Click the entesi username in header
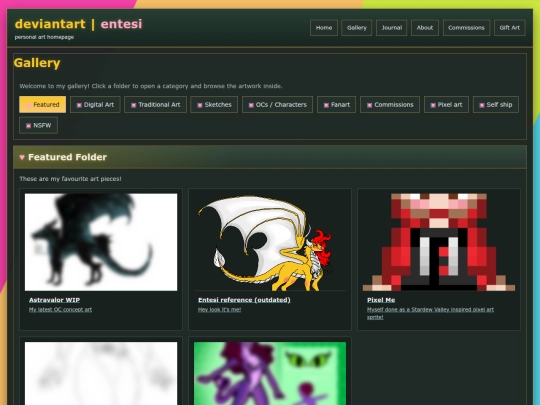Screen dimensions: 540x405 tap(121, 24)
